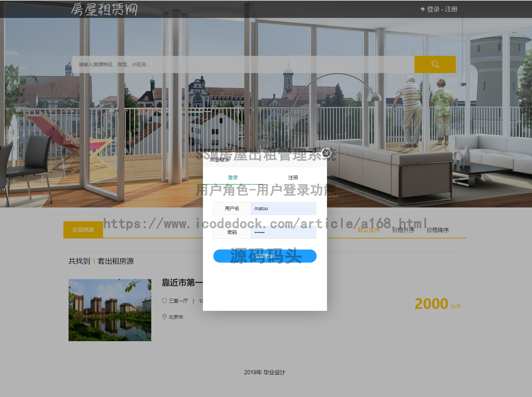
Task: Select the 价格升序 sort option
Action: 403,230
